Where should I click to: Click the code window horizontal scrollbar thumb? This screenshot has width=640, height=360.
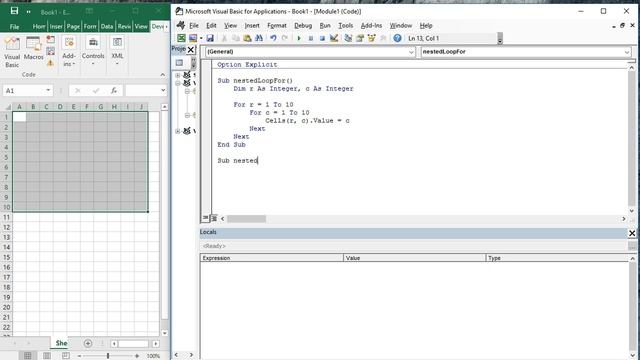click(x=246, y=219)
